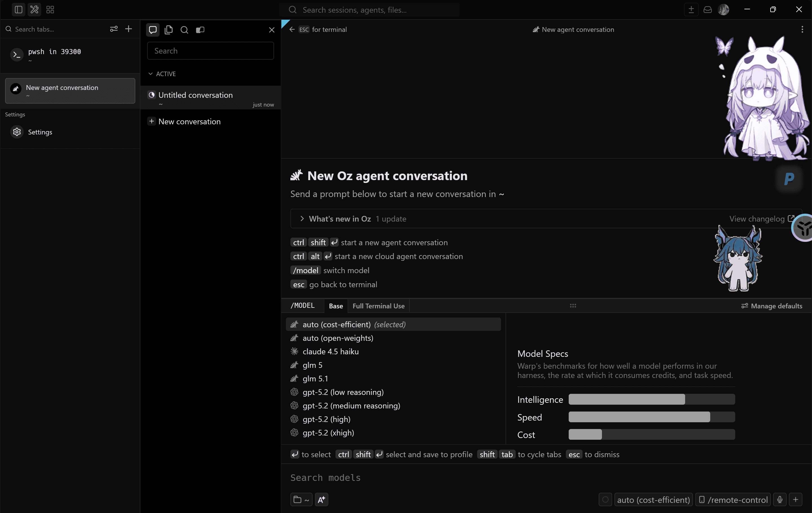This screenshot has height=513, width=812.
Task: Collapse the ACTIVE conversations section
Action: click(162, 74)
